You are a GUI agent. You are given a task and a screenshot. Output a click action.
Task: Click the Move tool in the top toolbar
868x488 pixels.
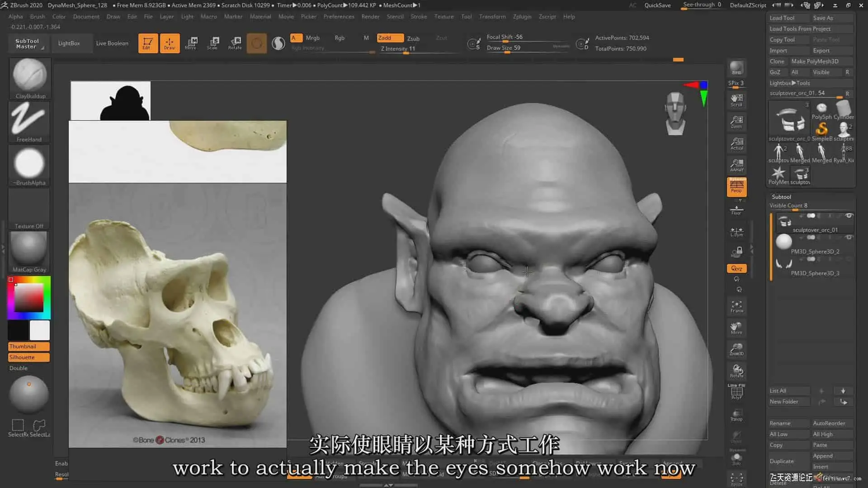click(x=191, y=43)
